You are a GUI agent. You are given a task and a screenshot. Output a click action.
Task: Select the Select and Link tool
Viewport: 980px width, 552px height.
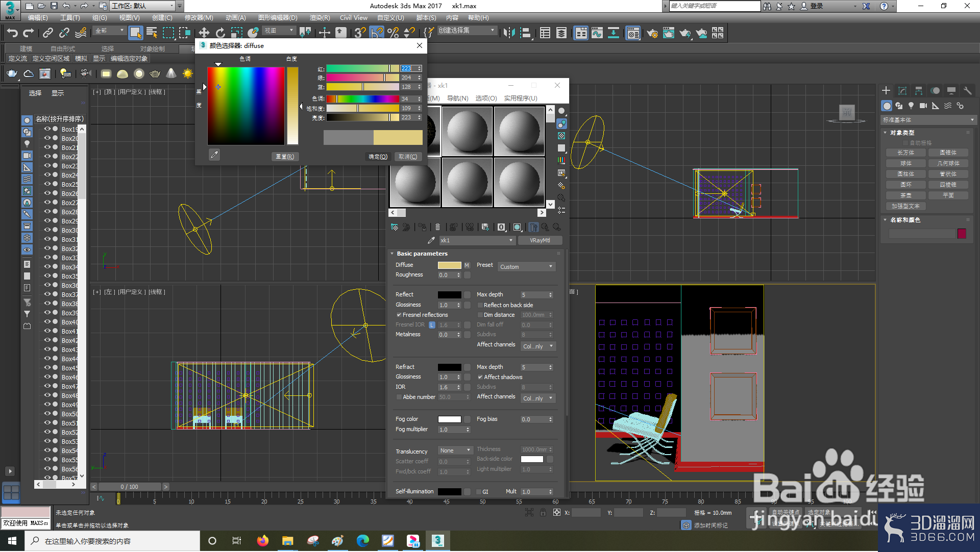[x=48, y=33]
